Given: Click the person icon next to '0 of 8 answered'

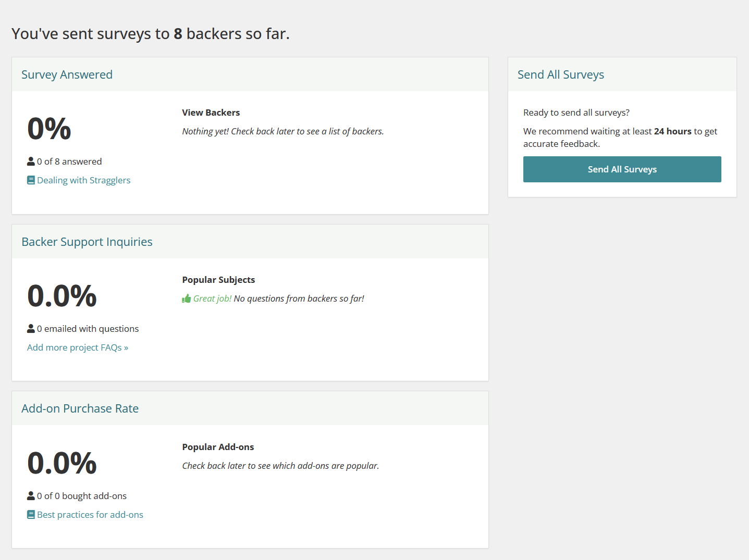Looking at the screenshot, I should [x=31, y=161].
